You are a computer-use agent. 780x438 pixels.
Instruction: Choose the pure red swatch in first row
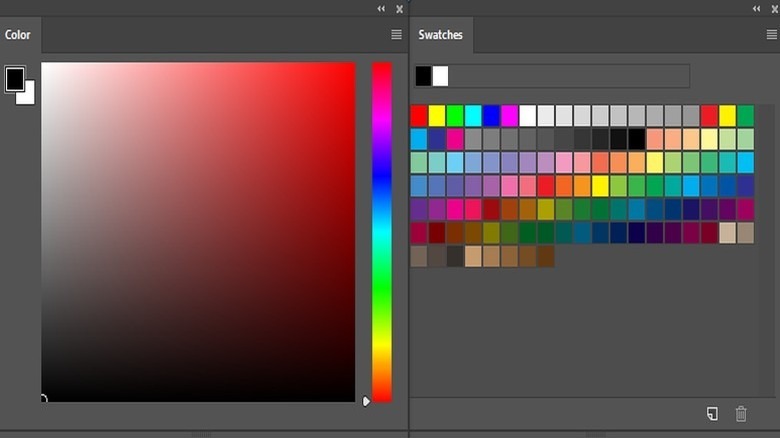[x=419, y=116]
